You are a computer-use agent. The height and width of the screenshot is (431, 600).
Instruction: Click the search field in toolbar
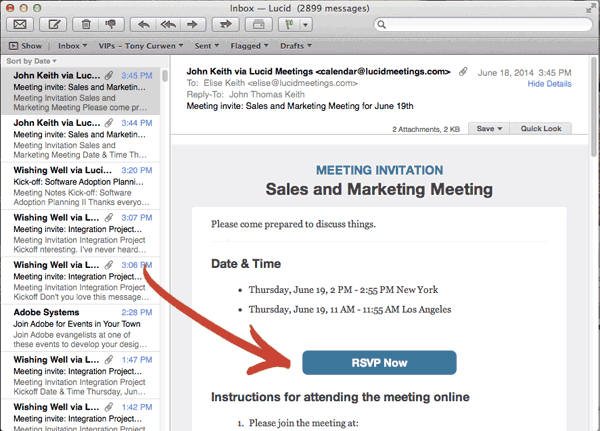point(483,24)
